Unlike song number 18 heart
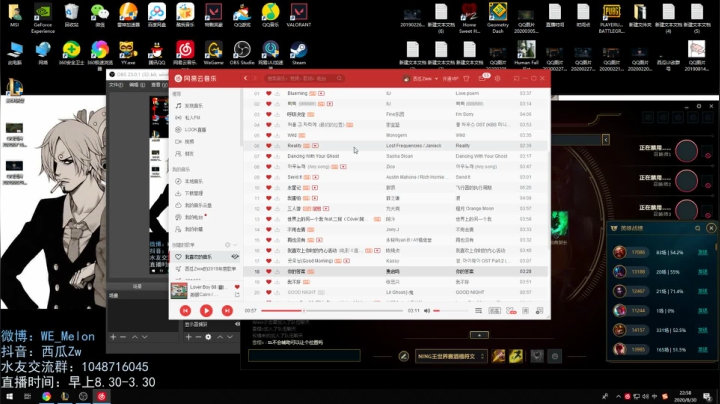The image size is (720, 404). (269, 271)
